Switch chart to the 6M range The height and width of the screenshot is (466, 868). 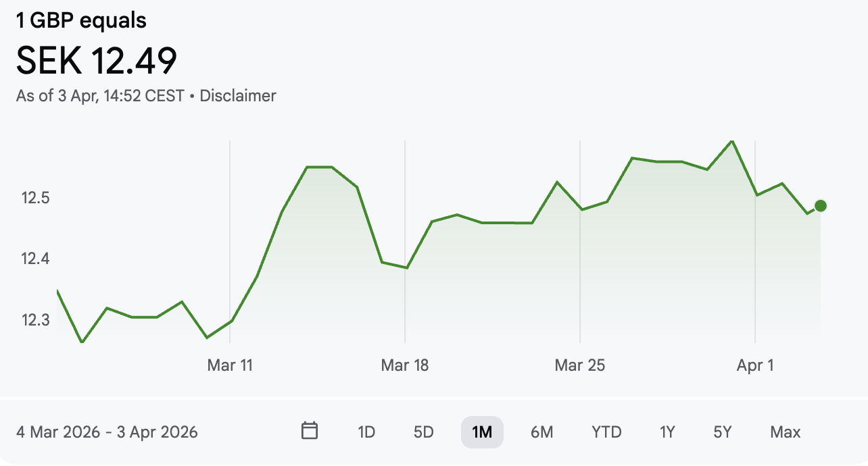click(541, 432)
